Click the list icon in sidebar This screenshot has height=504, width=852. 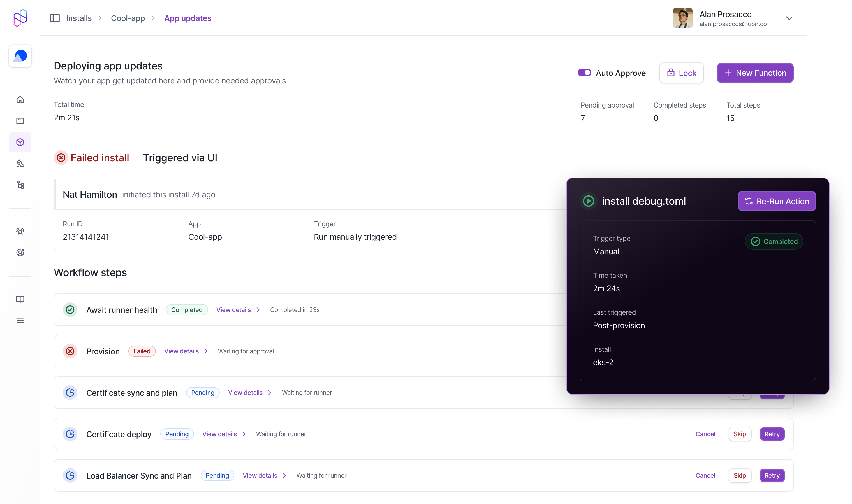point(20,320)
